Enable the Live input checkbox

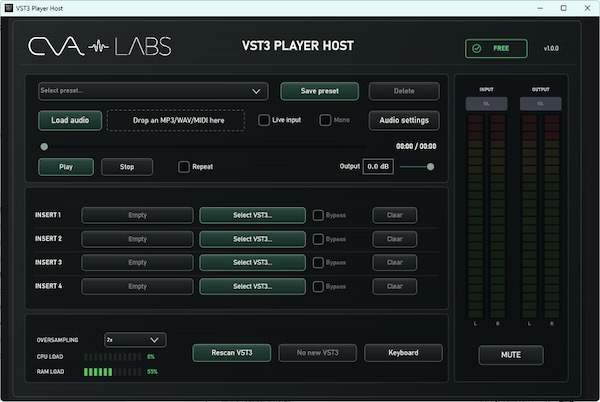coord(264,120)
